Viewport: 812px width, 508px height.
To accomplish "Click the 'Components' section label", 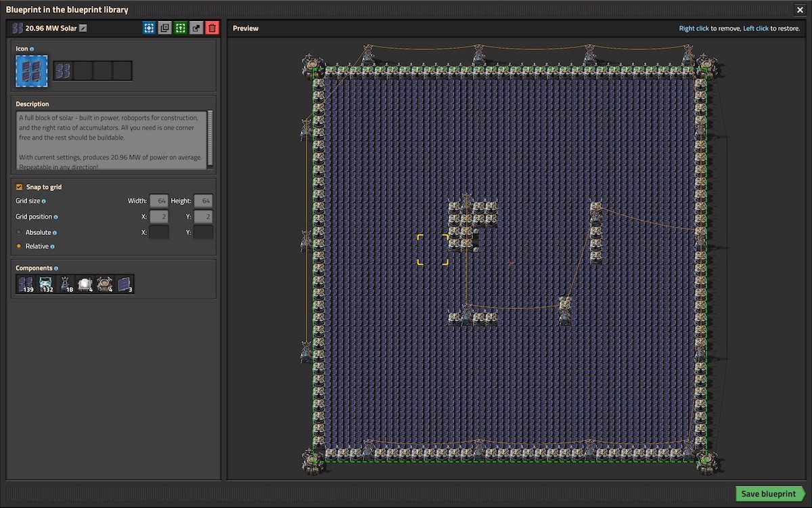I will tap(34, 268).
